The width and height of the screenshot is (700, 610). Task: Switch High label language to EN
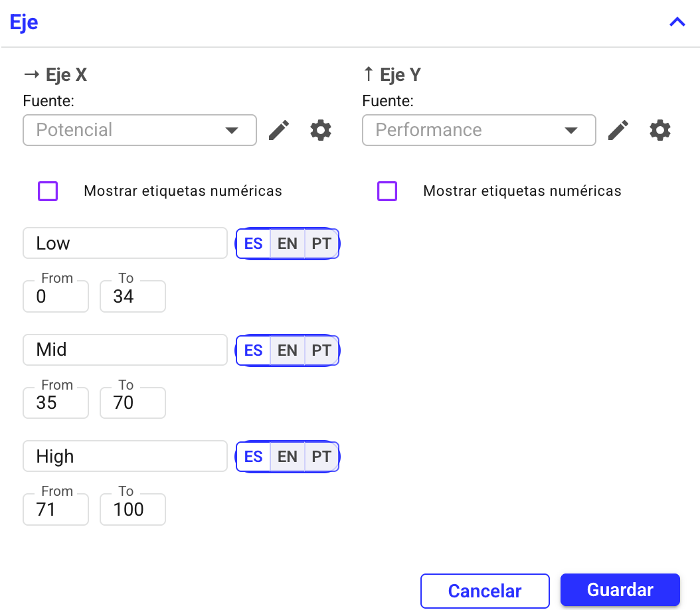click(288, 457)
